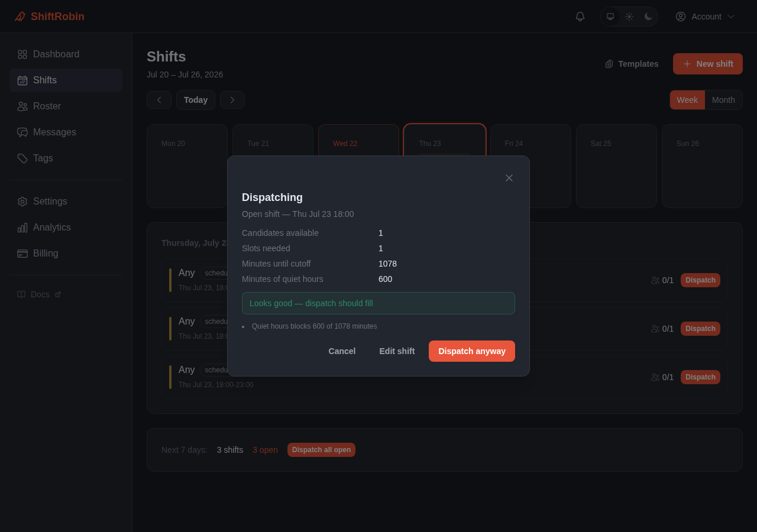Open Messages in the sidebar
The width and height of the screenshot is (757, 532).
tap(66, 132)
